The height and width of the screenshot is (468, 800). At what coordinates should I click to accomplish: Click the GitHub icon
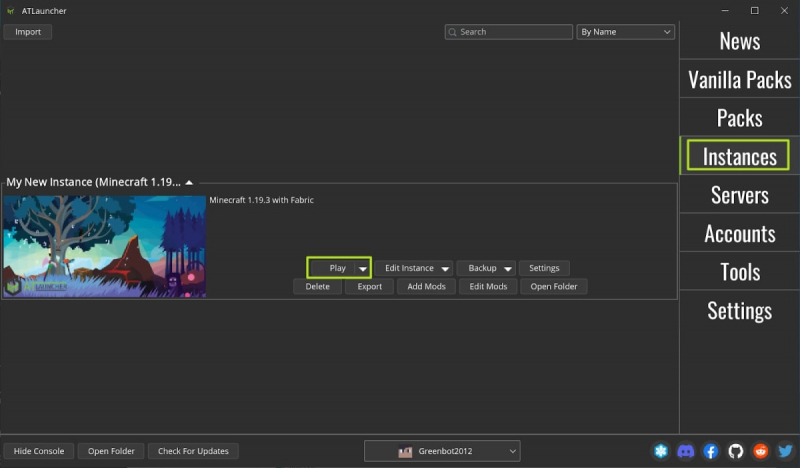coord(736,451)
